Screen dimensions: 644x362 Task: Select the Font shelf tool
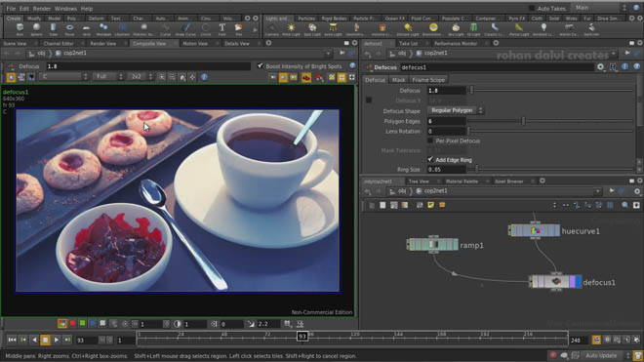coord(221,29)
